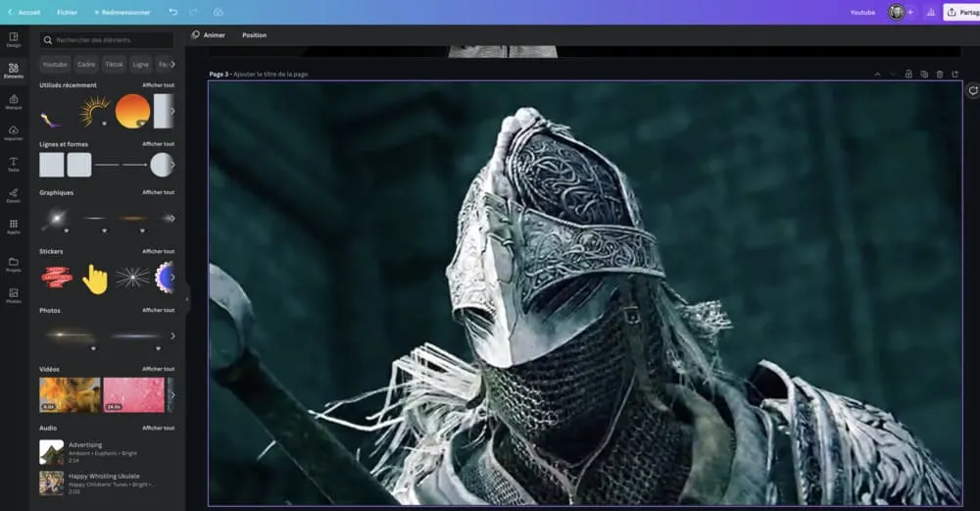Show all Photos items
Screen dimensions: 980x511
point(158,310)
